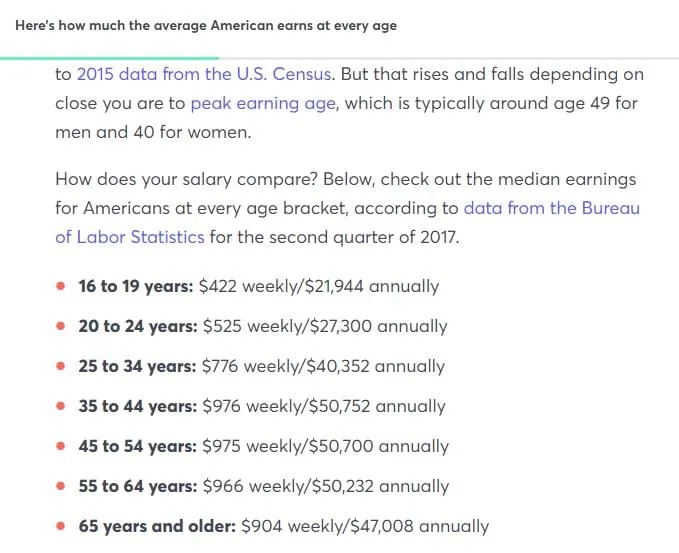Click the of Labor Statistics link text
Viewport: 679px width, 553px height.
(130, 237)
